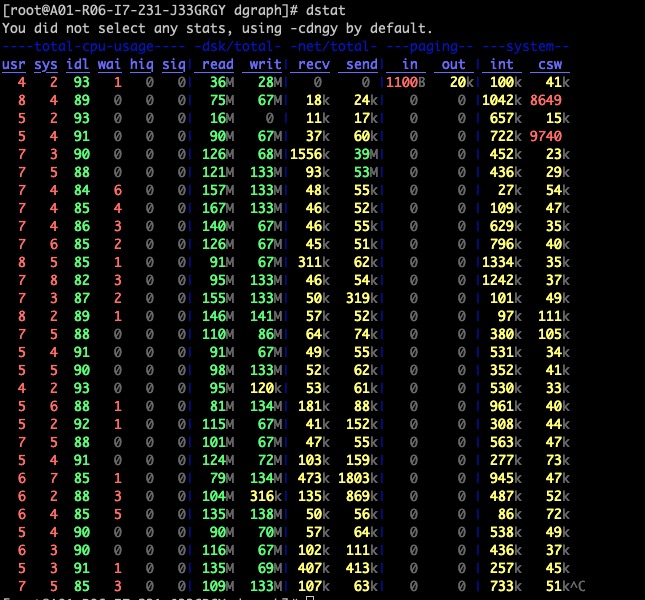Click the 'net/total' group header

[x=334, y=46]
